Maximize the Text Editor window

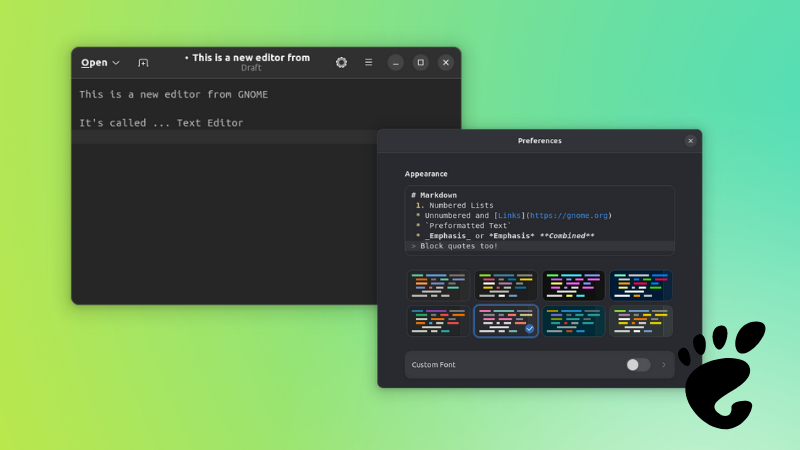(420, 62)
